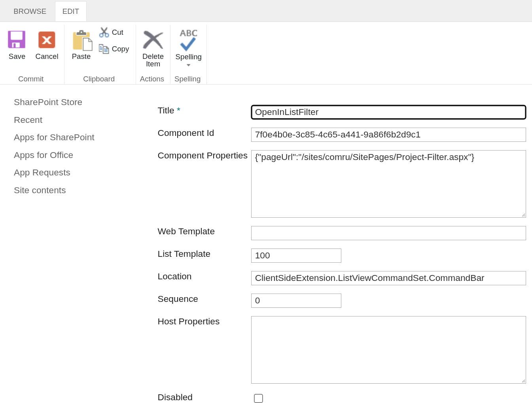532x403 pixels.
Task: Click the Host Properties resize handle
Action: 523,381
